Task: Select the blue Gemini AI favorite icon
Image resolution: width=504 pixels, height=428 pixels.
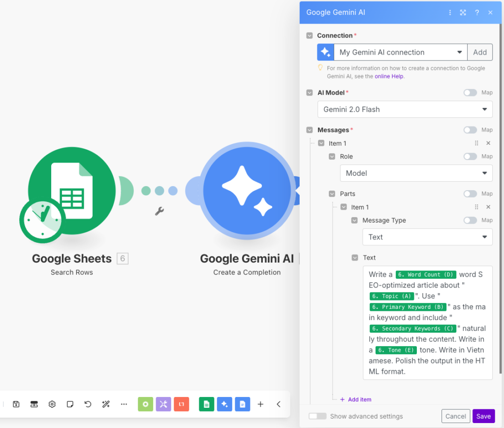Action: (224, 404)
